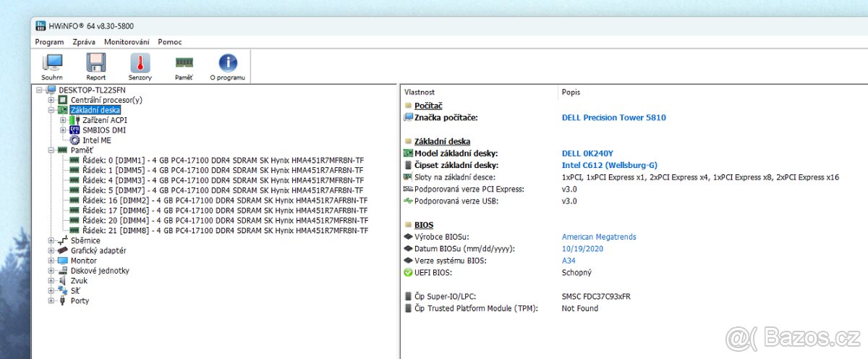Click the Report floppy disk icon
The height and width of the screenshot is (359, 868).
tap(95, 63)
